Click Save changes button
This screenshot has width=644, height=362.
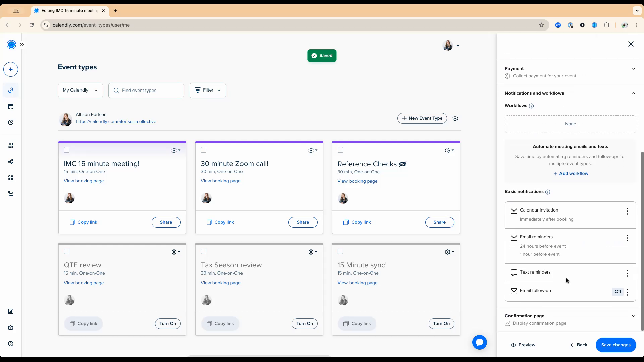pos(615,345)
